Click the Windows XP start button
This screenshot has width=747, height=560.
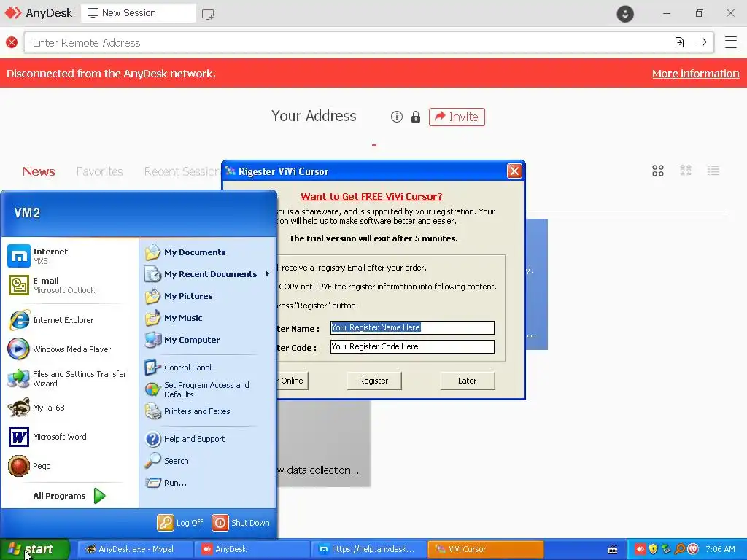point(35,549)
